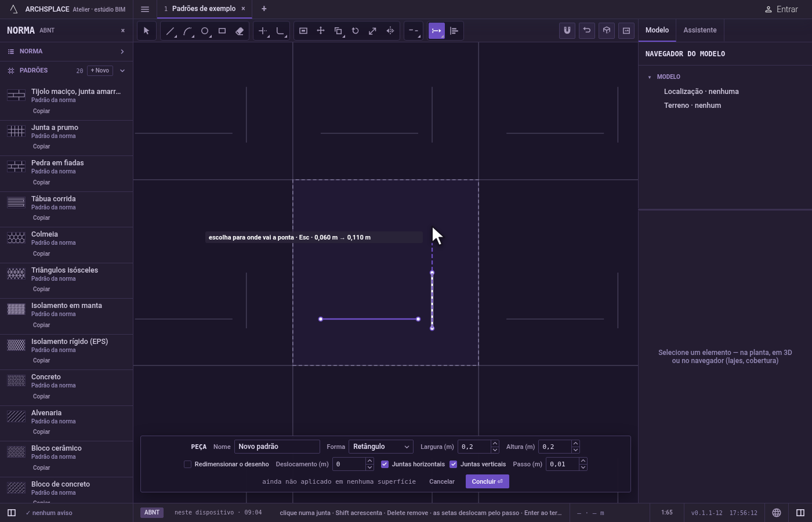Viewport: 812px width, 522px height.
Task: Collapse the PADRÕES section chevron
Action: click(122, 71)
